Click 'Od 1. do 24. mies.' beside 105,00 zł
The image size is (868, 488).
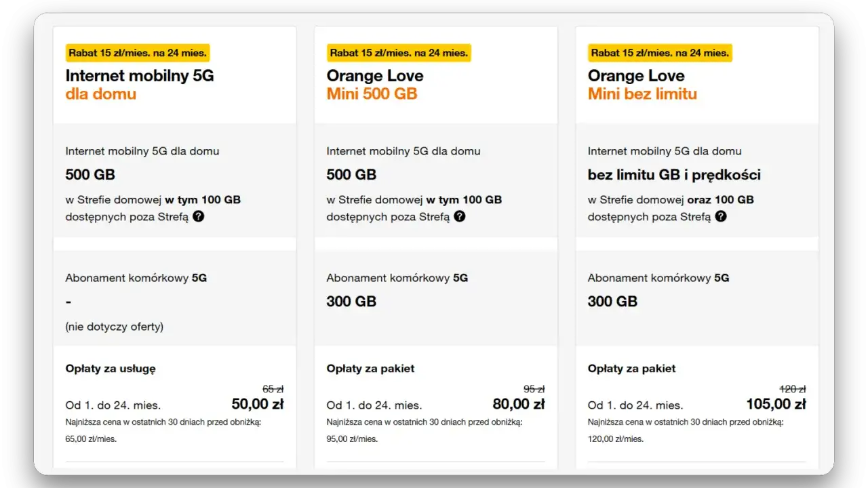[635, 405]
